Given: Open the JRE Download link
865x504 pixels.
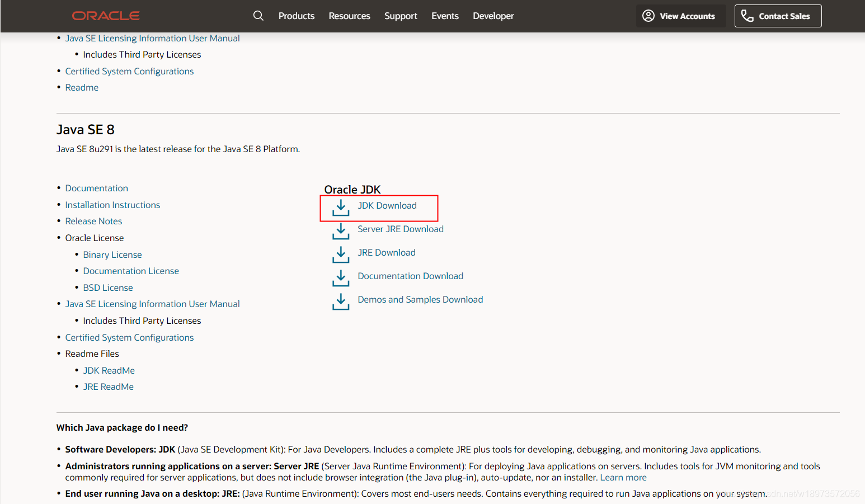Looking at the screenshot, I should 387,252.
